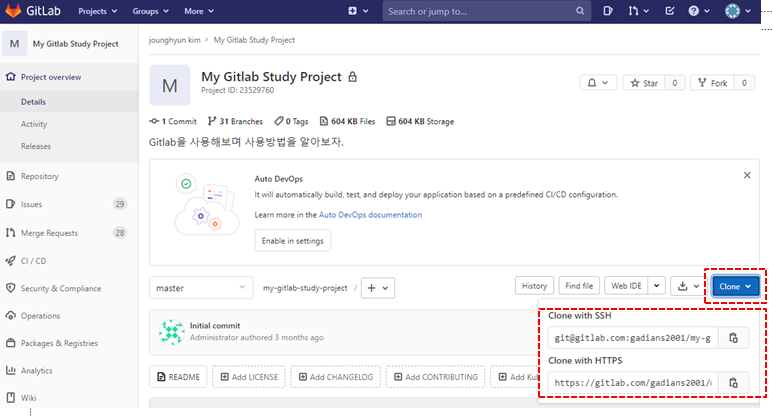Open the add file plus dropdown
The width and height of the screenshot is (773, 417).
coord(378,288)
